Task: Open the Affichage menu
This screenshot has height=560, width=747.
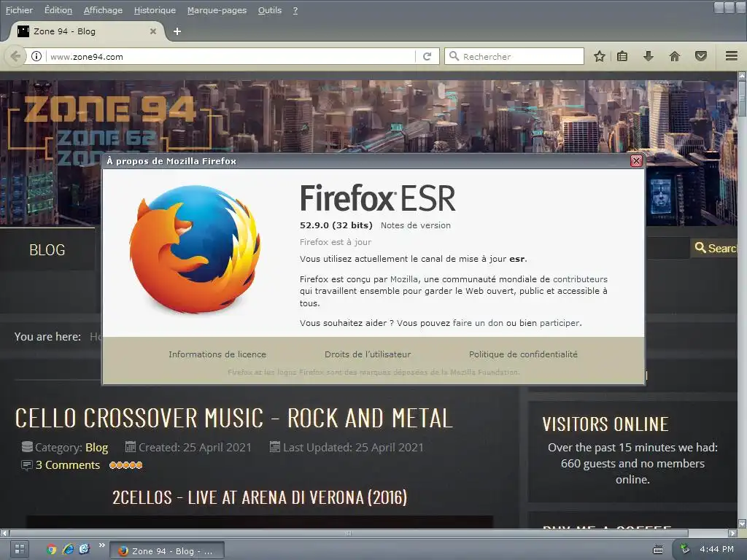Action: [x=103, y=10]
